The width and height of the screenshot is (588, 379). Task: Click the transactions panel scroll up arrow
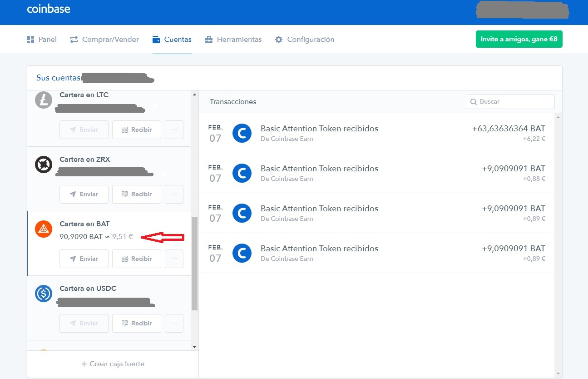pyautogui.click(x=558, y=117)
